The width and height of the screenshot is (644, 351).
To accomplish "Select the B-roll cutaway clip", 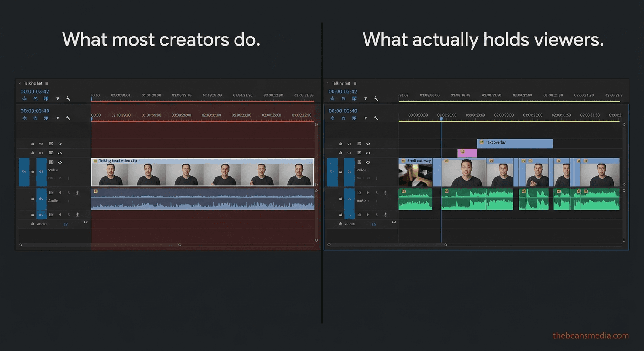I will click(415, 172).
